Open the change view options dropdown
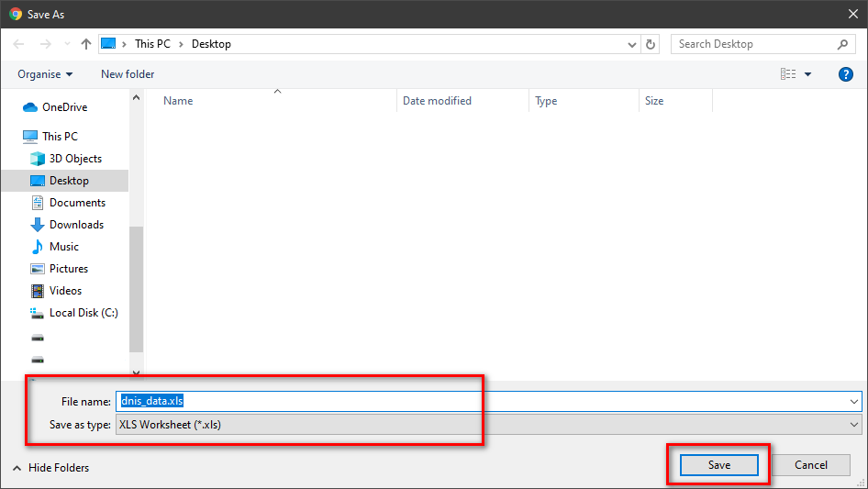Screen dimensions: 868x489 [807, 74]
